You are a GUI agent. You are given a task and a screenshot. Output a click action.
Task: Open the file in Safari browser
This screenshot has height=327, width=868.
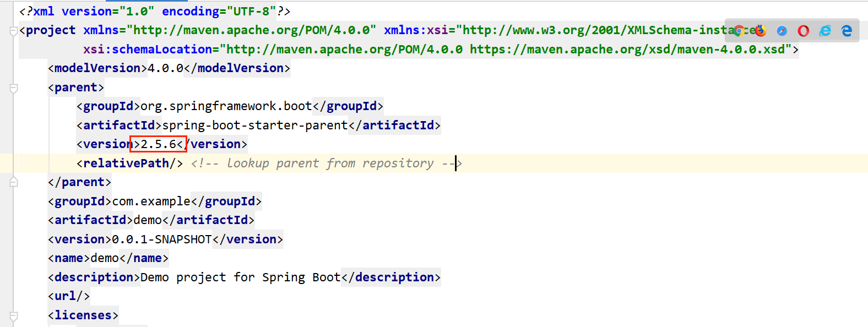pos(782,31)
